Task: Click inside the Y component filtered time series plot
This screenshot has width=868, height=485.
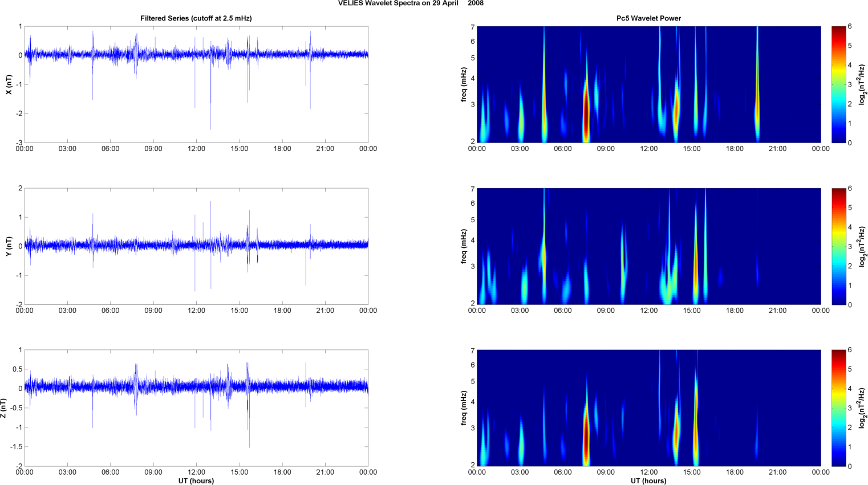Action: [x=196, y=246]
